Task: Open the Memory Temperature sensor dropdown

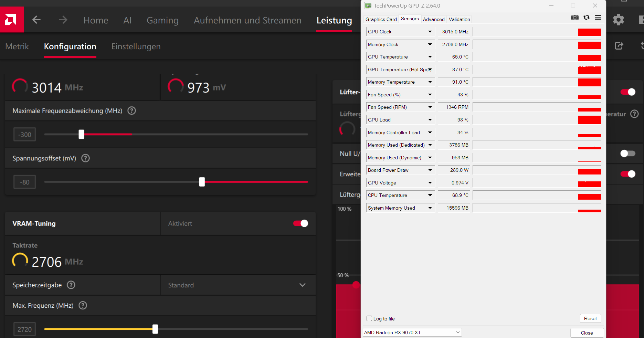Action: 430,82
